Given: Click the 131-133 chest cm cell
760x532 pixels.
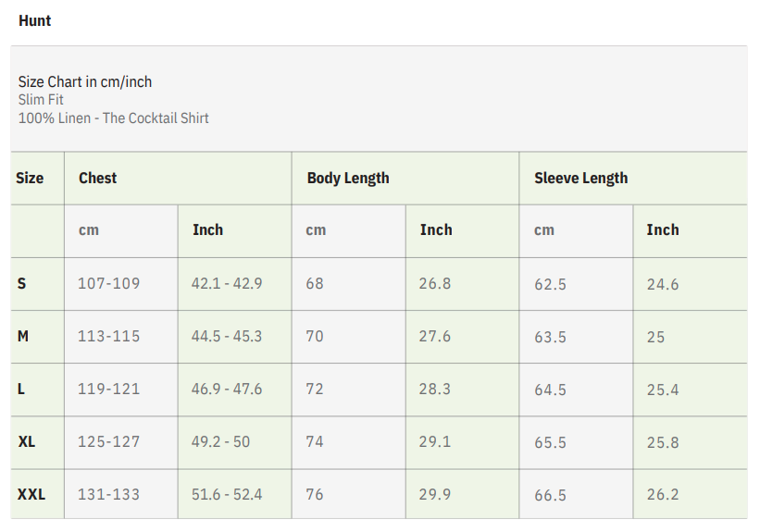Looking at the screenshot, I should 109,494.
